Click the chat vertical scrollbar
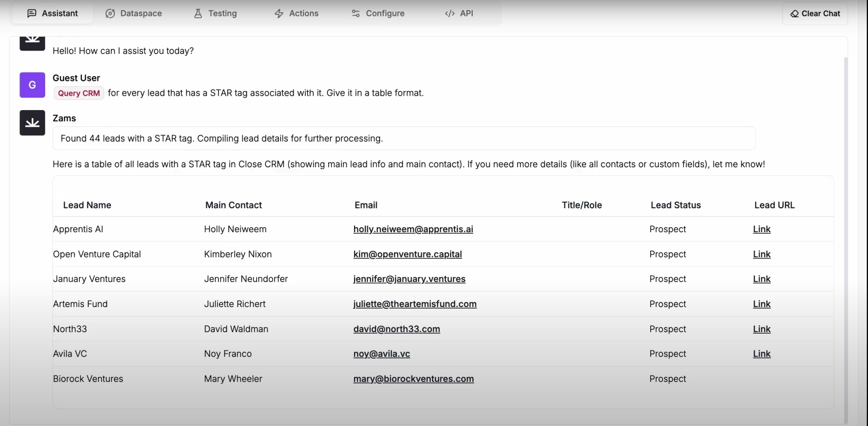This screenshot has height=426, width=868. (x=846, y=232)
